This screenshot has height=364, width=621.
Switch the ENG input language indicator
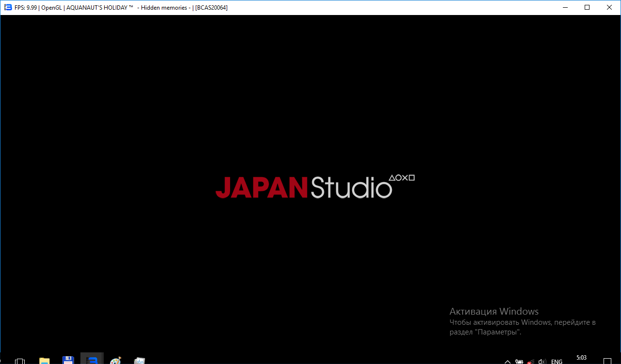[557, 361]
